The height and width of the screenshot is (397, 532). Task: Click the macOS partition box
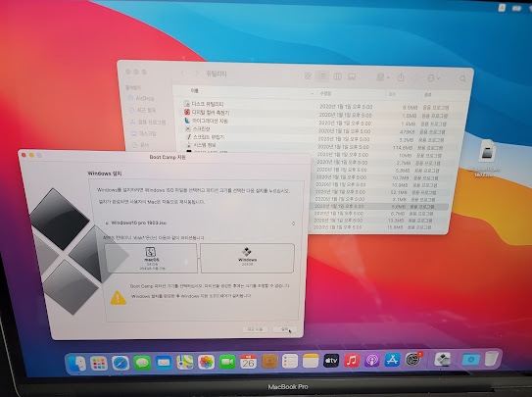[x=151, y=258]
